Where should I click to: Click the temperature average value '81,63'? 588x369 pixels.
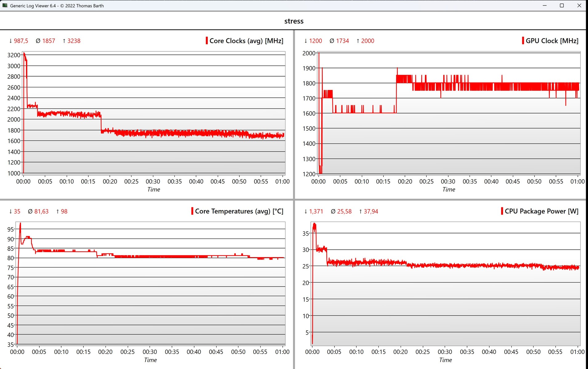pyautogui.click(x=42, y=212)
